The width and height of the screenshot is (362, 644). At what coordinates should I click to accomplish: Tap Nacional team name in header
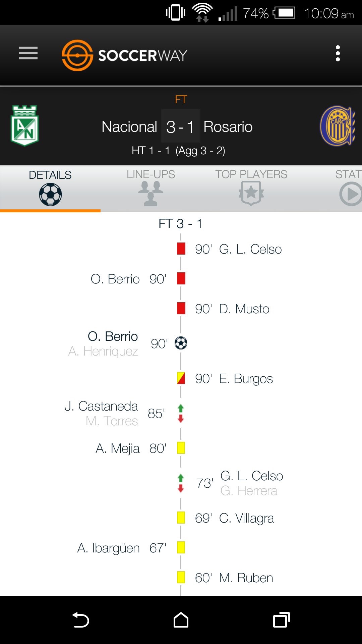(x=129, y=127)
